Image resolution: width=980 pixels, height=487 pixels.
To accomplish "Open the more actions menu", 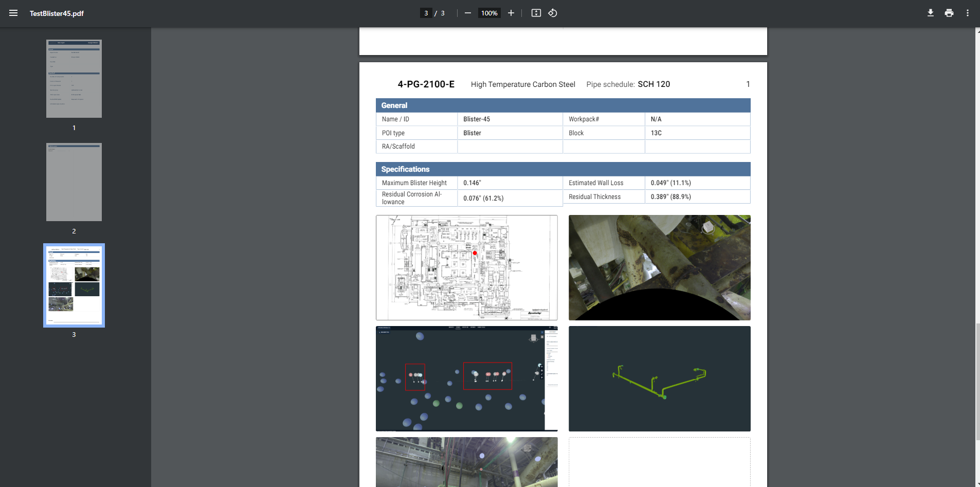I will click(x=967, y=13).
